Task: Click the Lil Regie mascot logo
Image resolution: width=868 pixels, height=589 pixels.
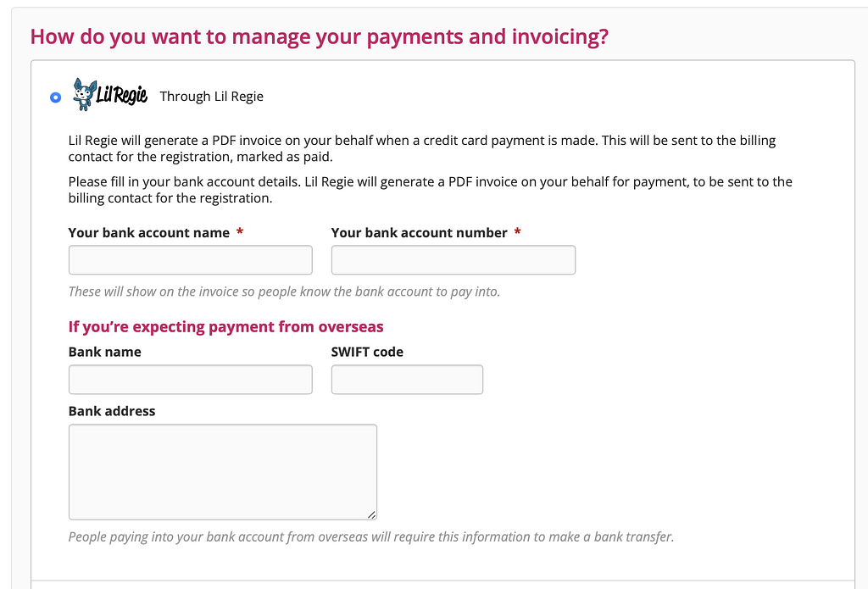Action: 110,95
